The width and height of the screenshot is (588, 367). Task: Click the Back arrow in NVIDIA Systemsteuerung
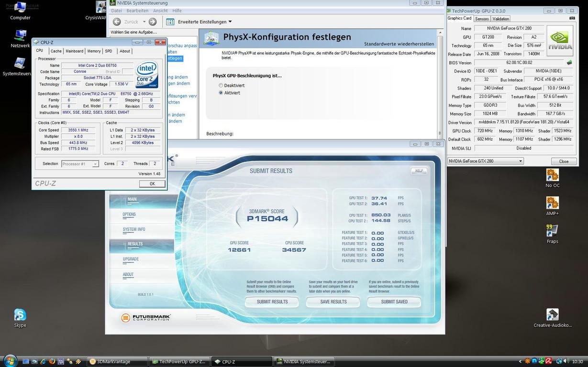pos(117,22)
